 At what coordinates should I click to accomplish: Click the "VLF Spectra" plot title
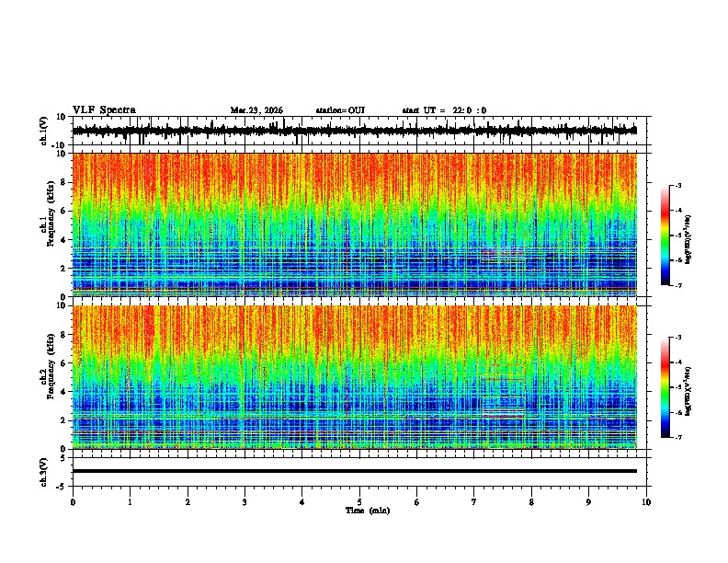[104, 110]
